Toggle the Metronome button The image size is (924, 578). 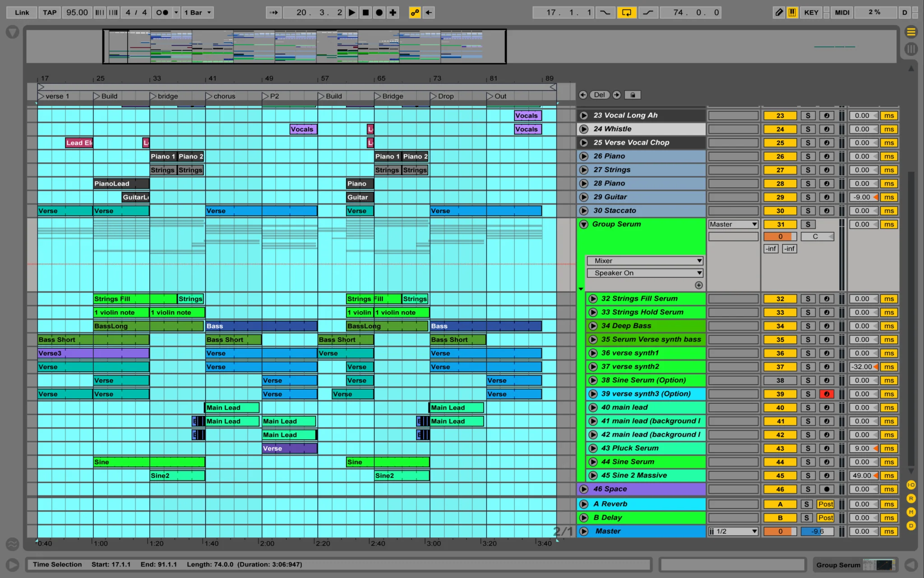pyautogui.click(x=162, y=13)
